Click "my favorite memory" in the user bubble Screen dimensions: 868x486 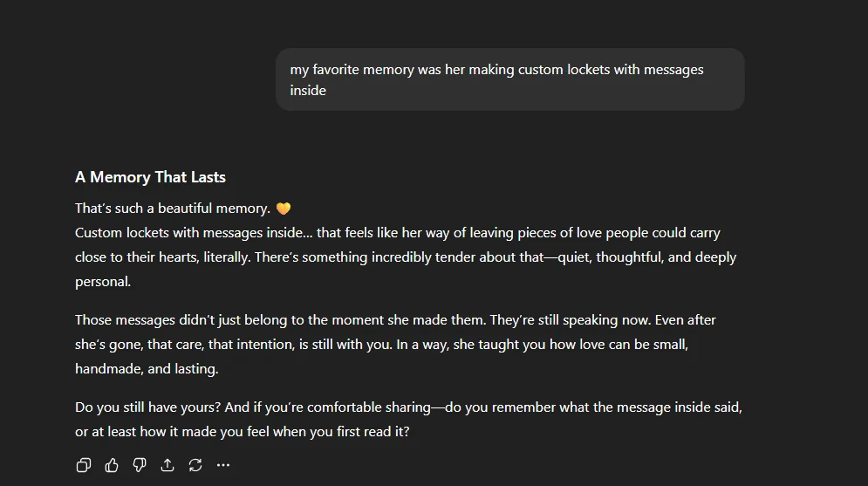352,70
